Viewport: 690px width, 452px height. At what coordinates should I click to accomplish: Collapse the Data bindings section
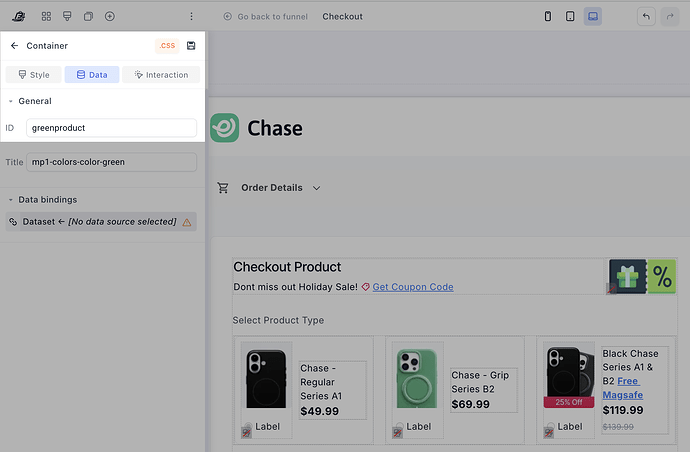pos(11,200)
